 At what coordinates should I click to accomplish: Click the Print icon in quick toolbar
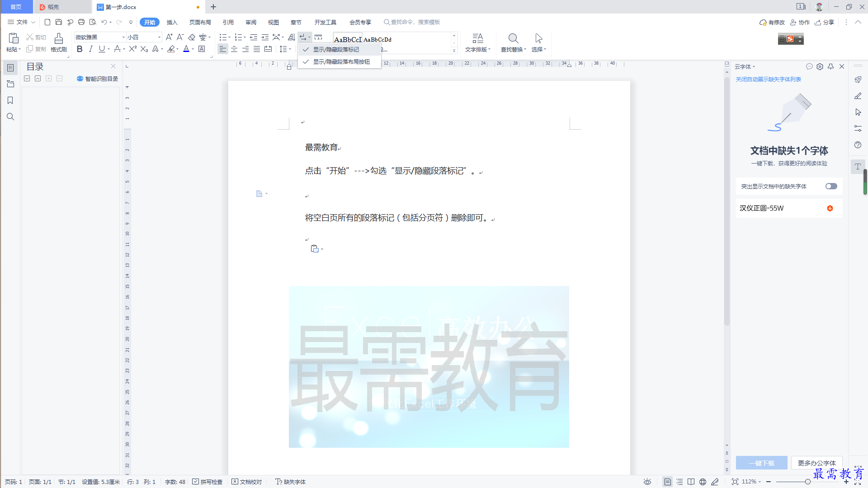coord(81,22)
